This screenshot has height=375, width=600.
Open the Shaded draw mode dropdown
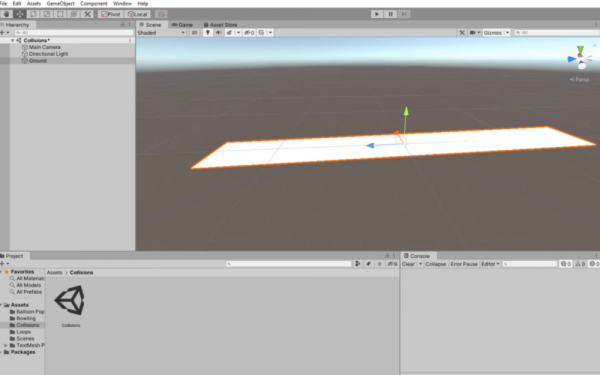pyautogui.click(x=161, y=33)
